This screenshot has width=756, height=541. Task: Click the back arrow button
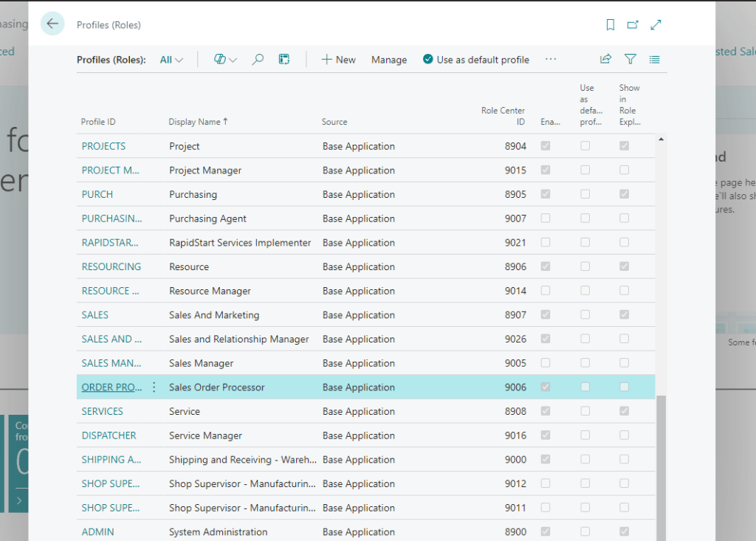click(x=52, y=24)
